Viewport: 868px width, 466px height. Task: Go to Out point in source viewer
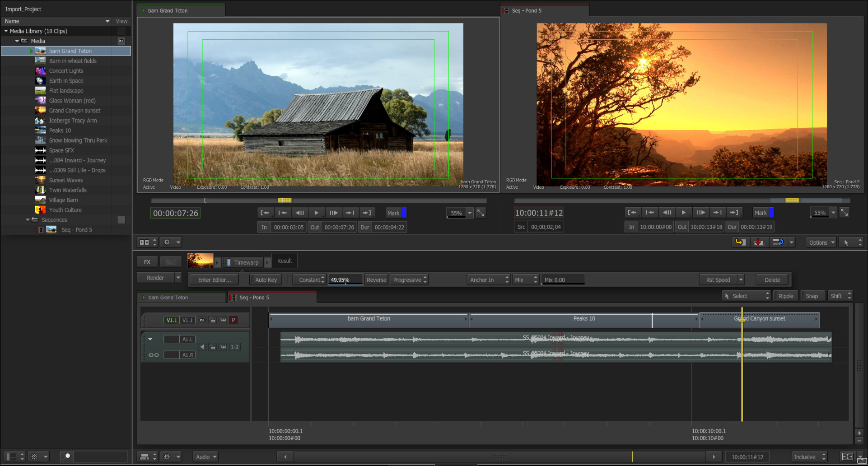tap(367, 213)
